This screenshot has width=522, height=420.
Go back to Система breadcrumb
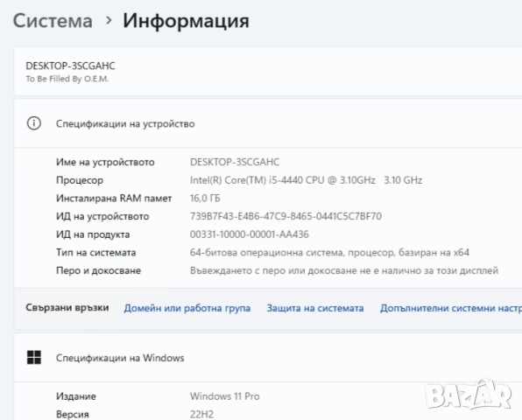53,21
